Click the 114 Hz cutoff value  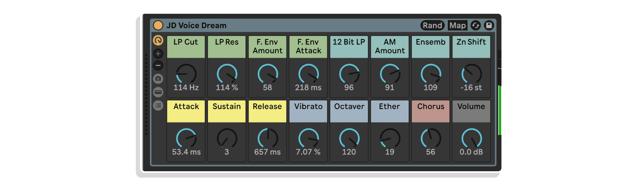click(x=186, y=88)
